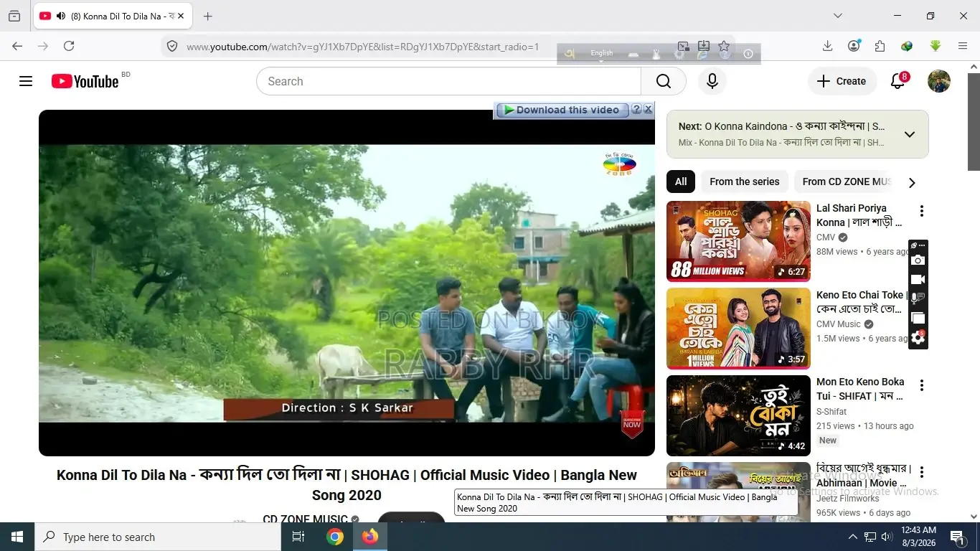Viewport: 980px width, 551px height.
Task: Open the taskbar volume icon
Action: [x=887, y=537]
